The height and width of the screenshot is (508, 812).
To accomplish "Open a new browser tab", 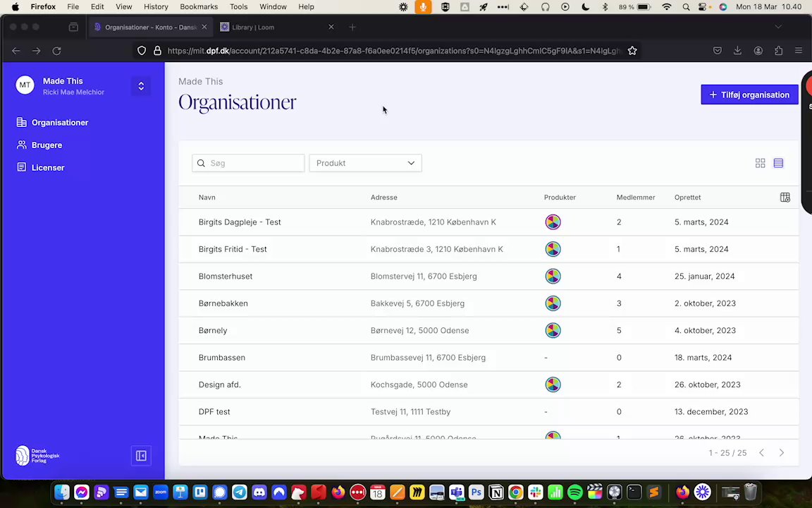I will click(x=352, y=27).
